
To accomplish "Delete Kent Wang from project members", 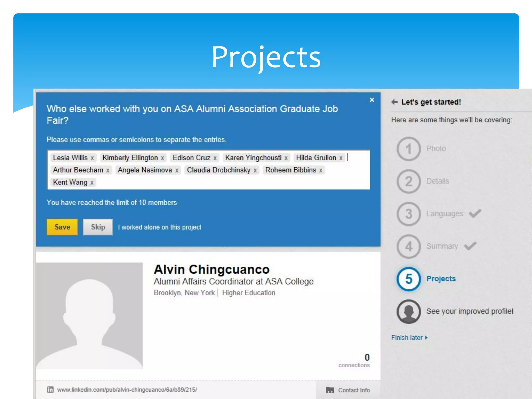I will tap(92, 183).
